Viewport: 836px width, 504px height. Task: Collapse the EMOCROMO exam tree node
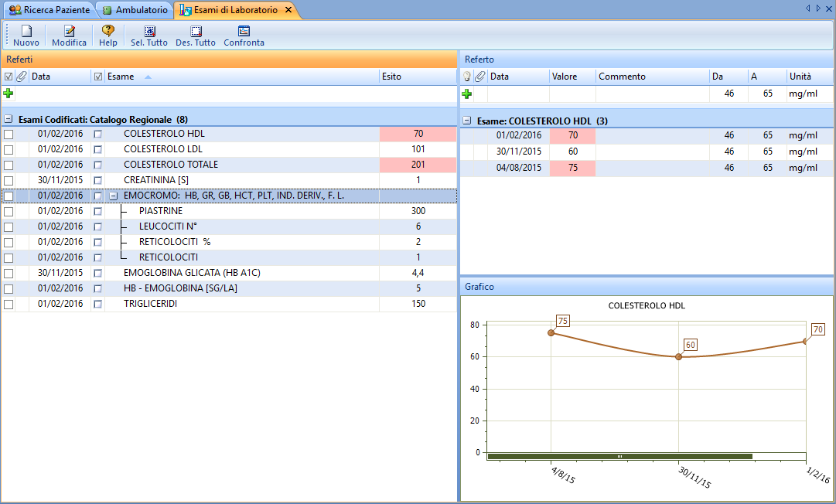(113, 196)
